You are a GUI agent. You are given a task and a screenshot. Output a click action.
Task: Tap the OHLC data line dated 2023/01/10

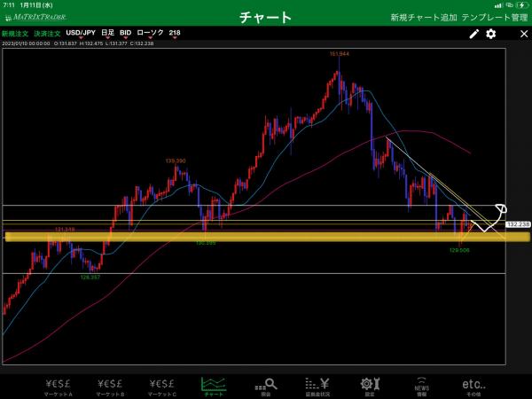coord(78,43)
